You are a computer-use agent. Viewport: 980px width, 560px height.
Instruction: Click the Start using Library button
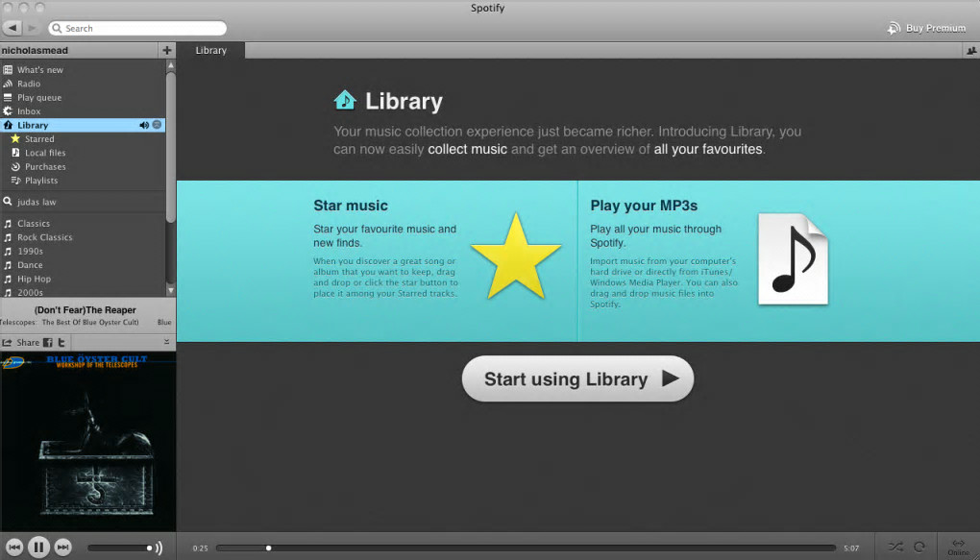pyautogui.click(x=577, y=378)
